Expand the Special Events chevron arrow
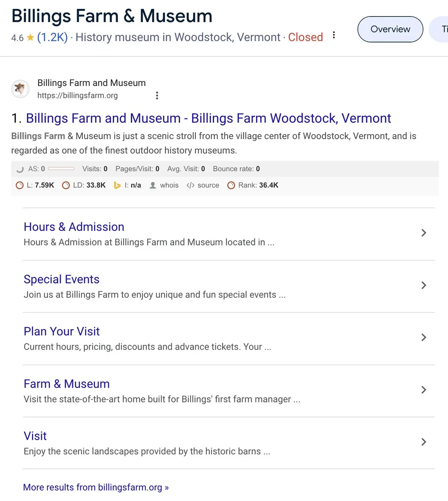Viewport: 448px width, 501px height. [423, 285]
